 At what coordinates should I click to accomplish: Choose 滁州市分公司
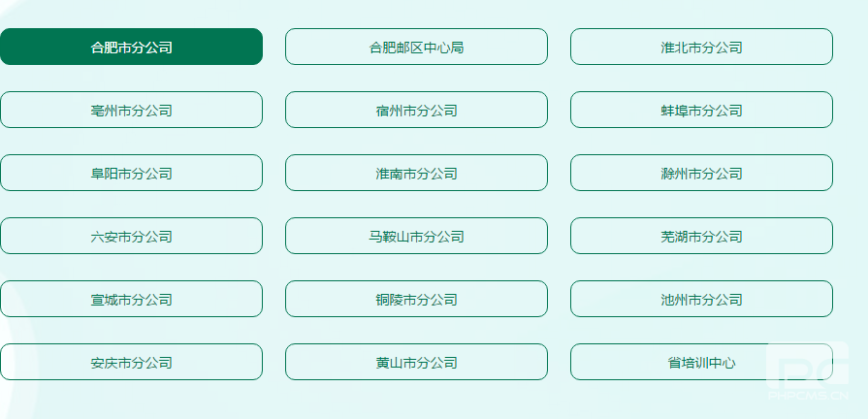coord(701,173)
